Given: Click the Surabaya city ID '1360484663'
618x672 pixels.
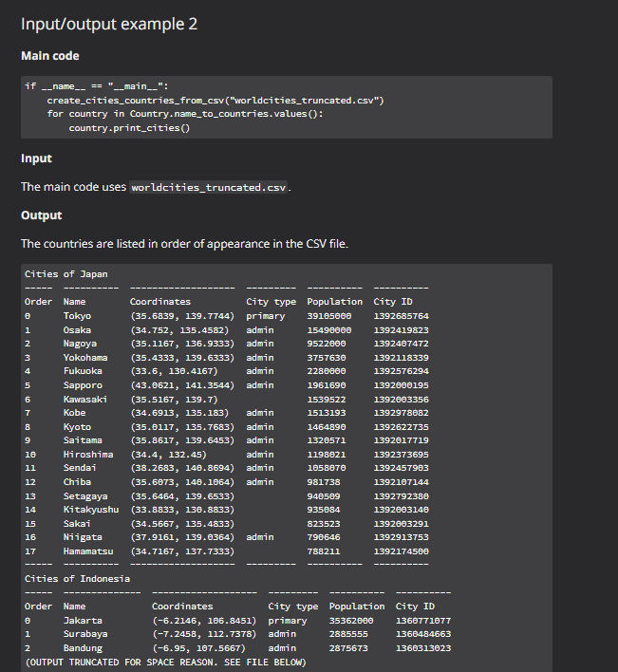Looking at the screenshot, I should [x=423, y=633].
